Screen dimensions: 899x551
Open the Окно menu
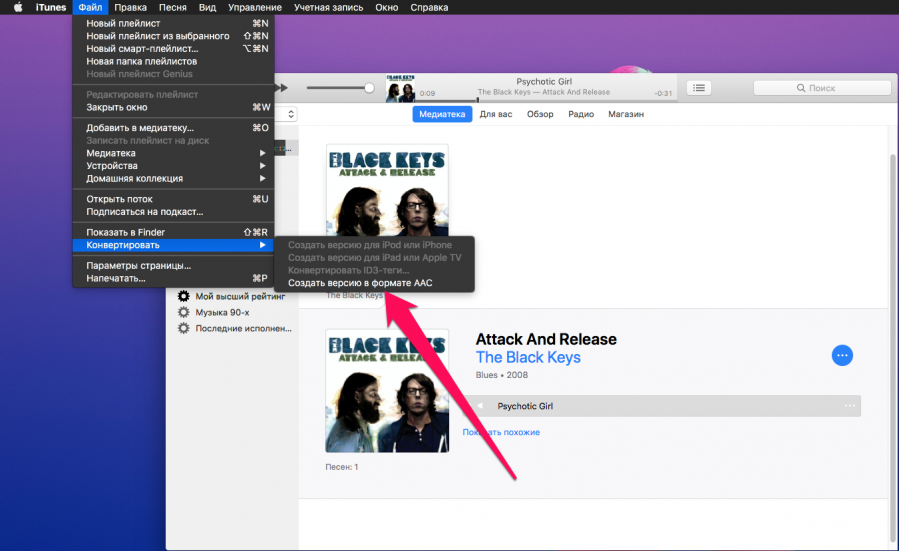click(x=386, y=7)
